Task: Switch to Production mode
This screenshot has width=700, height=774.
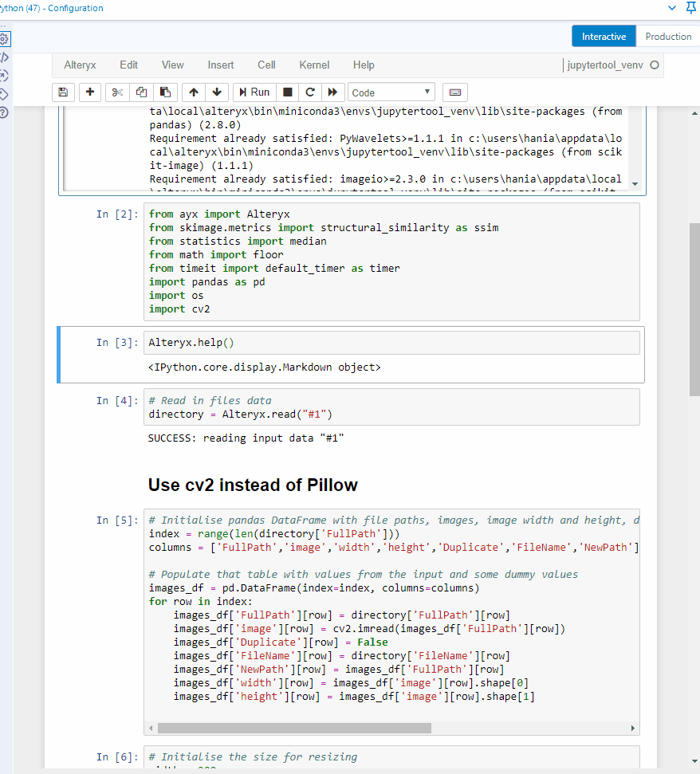Action: [x=668, y=37]
